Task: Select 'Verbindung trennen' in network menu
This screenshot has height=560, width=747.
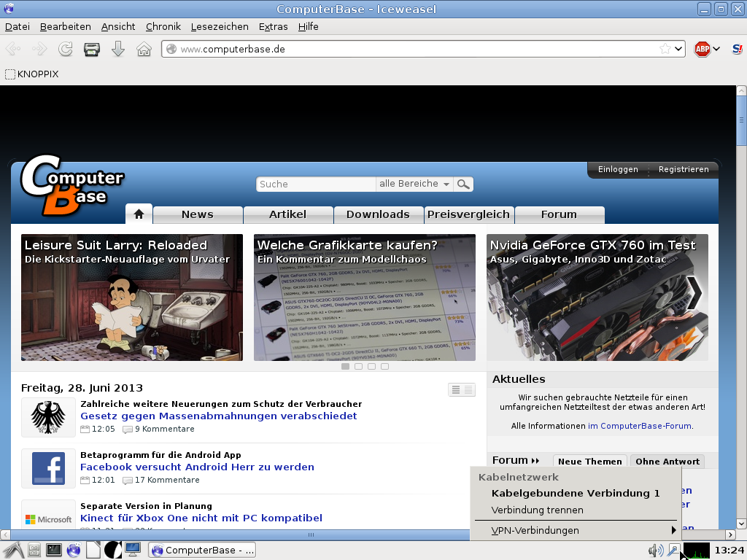Action: (576, 510)
